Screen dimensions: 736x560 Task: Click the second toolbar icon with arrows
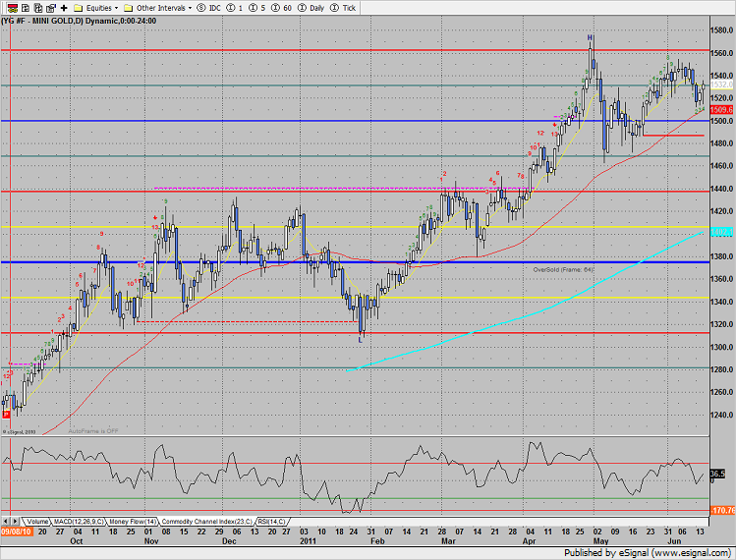pos(26,8)
